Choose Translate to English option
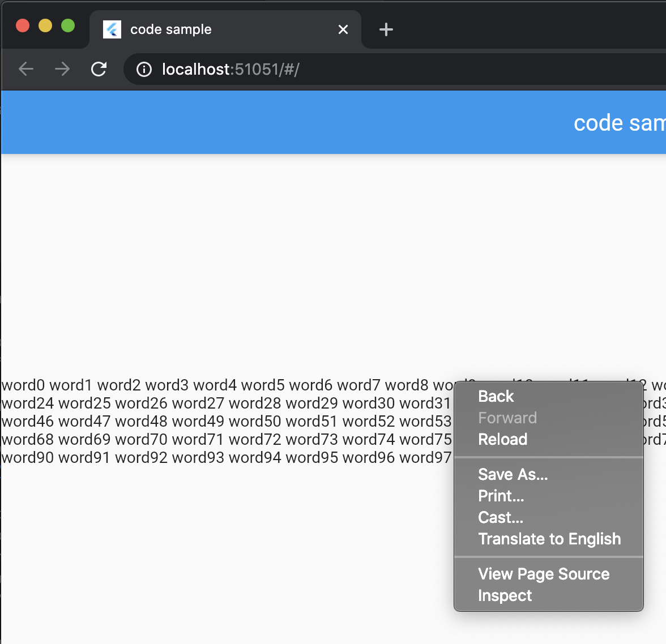Viewport: 666px width, 644px height. pos(549,539)
